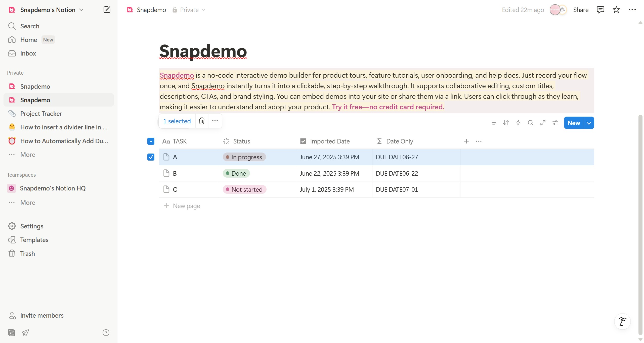Uncheck the checkbox for row A
The width and height of the screenshot is (644, 343).
point(151,157)
